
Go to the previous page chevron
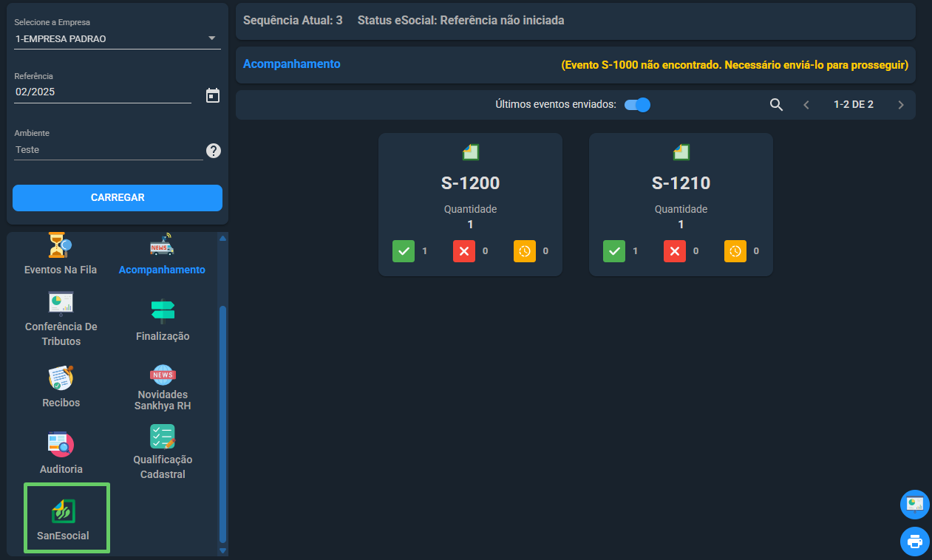point(806,105)
